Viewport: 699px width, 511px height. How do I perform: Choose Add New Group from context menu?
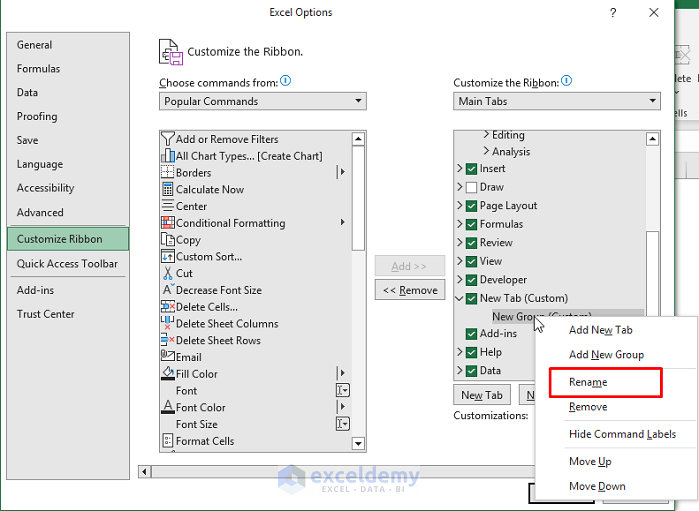point(606,354)
